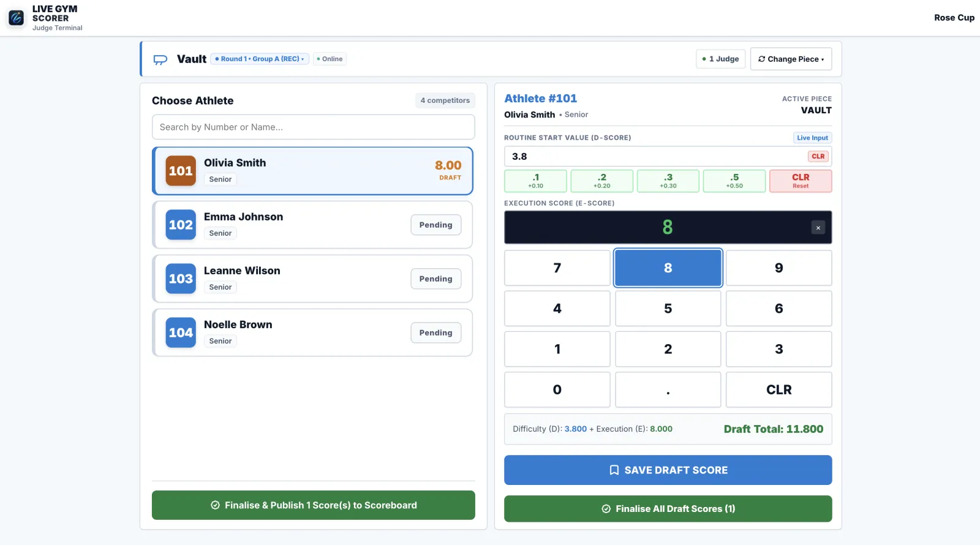Add +0.20 to the start value
980x545 pixels.
click(601, 181)
